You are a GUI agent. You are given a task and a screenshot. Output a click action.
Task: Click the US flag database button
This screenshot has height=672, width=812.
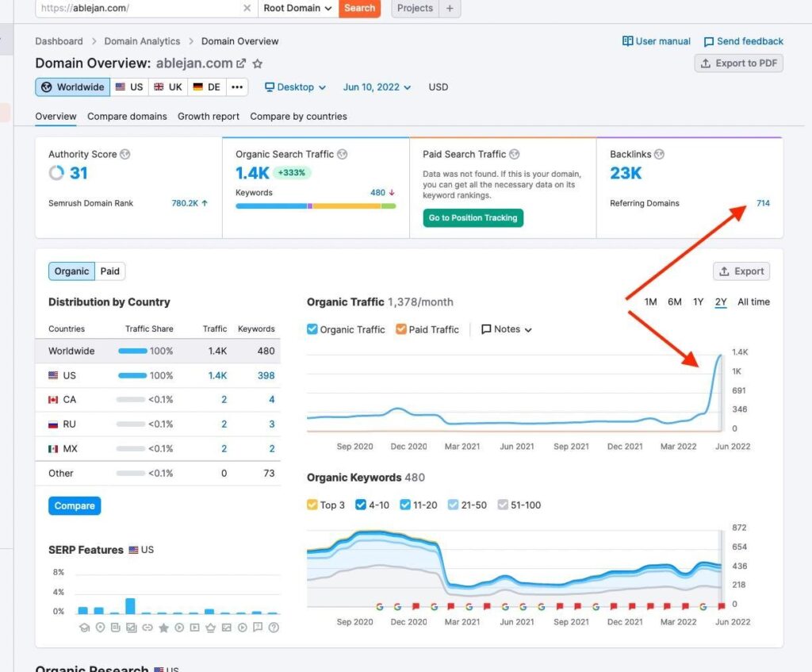[x=129, y=87]
